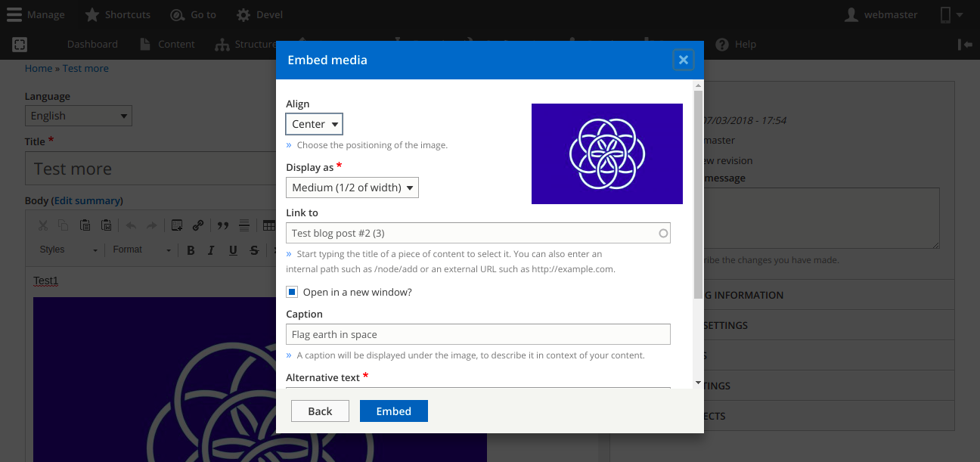Open the Shortcuts star menu
This screenshot has height=462, width=980.
pos(117,14)
